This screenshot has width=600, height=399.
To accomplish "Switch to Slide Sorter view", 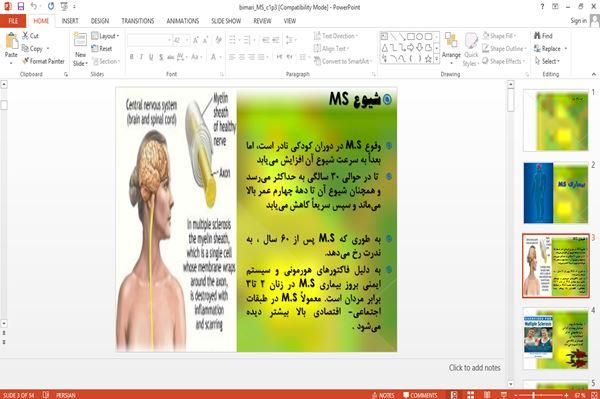I will pyautogui.click(x=470, y=395).
